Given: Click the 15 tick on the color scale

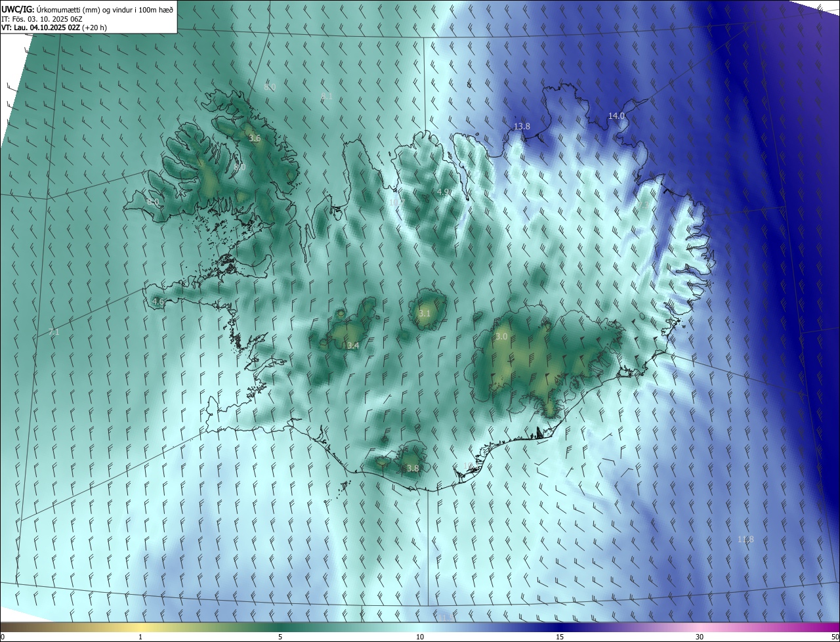Looking at the screenshot, I should 560,637.
